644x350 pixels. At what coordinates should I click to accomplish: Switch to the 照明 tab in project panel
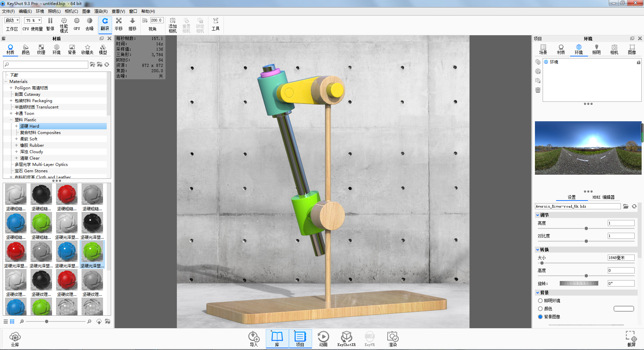click(596, 49)
